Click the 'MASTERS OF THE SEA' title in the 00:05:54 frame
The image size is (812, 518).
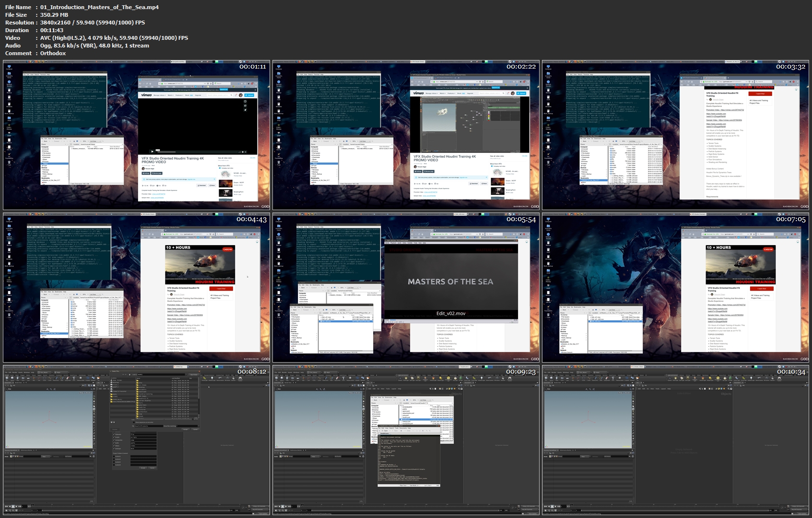(x=450, y=282)
